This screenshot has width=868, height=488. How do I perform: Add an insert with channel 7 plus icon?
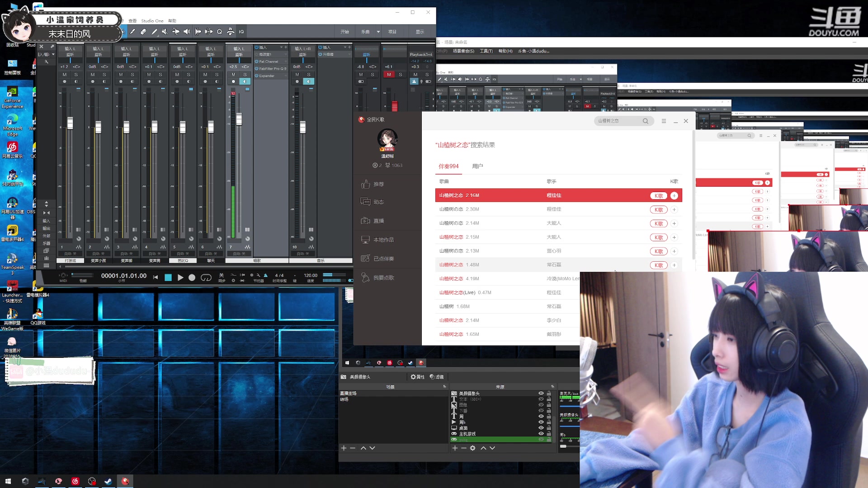[286, 47]
